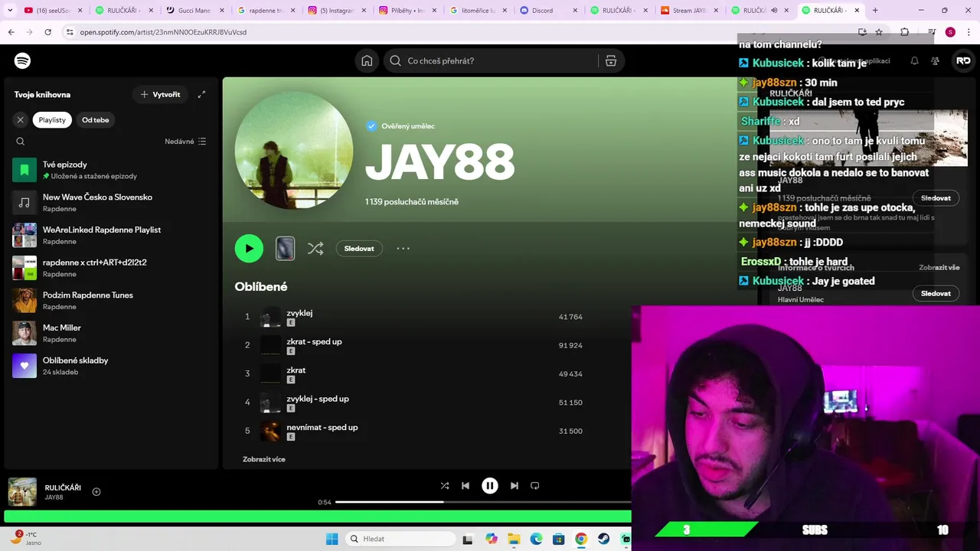Open the tab search dropdown arrow
Screen dimensions: 980x551
coord(10,11)
